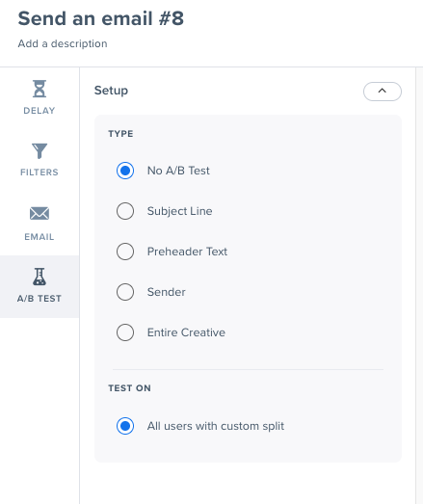Click the Add a description field
This screenshot has width=423, height=504.
63,43
